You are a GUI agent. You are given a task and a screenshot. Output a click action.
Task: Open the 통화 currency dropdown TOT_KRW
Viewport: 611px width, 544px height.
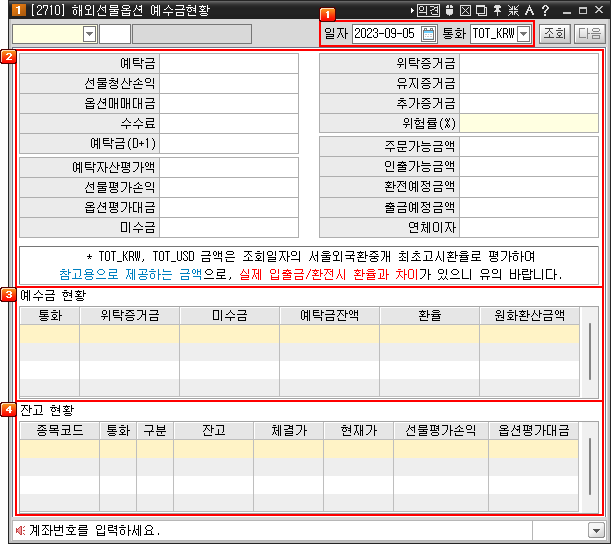pos(523,34)
